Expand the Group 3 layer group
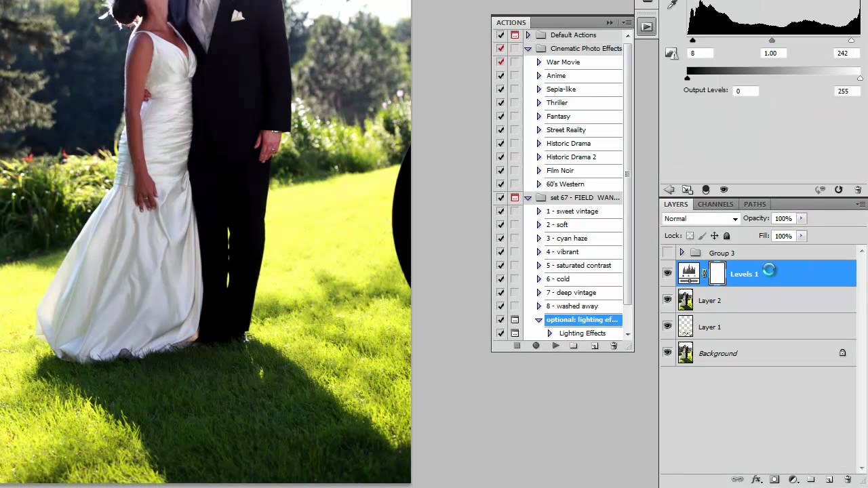This screenshot has width=868, height=488. click(x=682, y=253)
